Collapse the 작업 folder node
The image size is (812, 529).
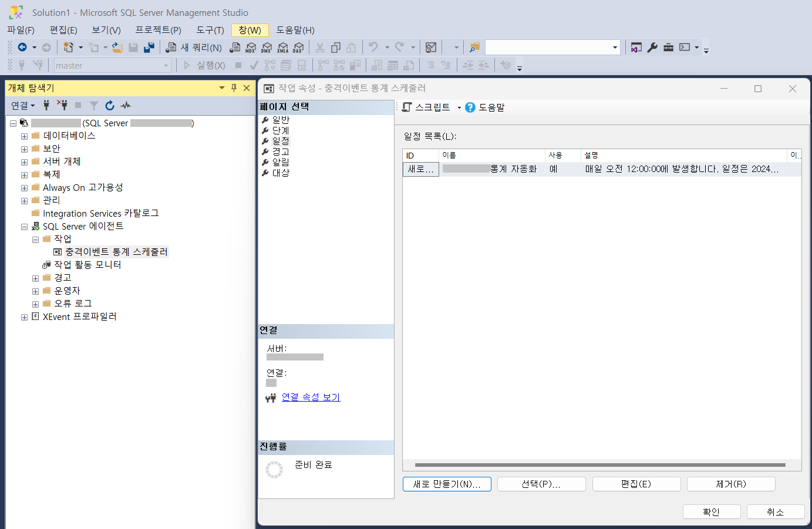pyautogui.click(x=35, y=240)
